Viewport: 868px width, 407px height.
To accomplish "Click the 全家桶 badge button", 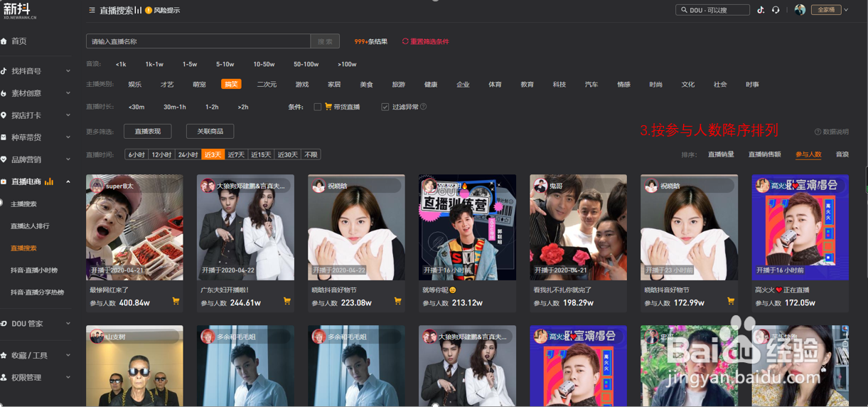I will [827, 10].
